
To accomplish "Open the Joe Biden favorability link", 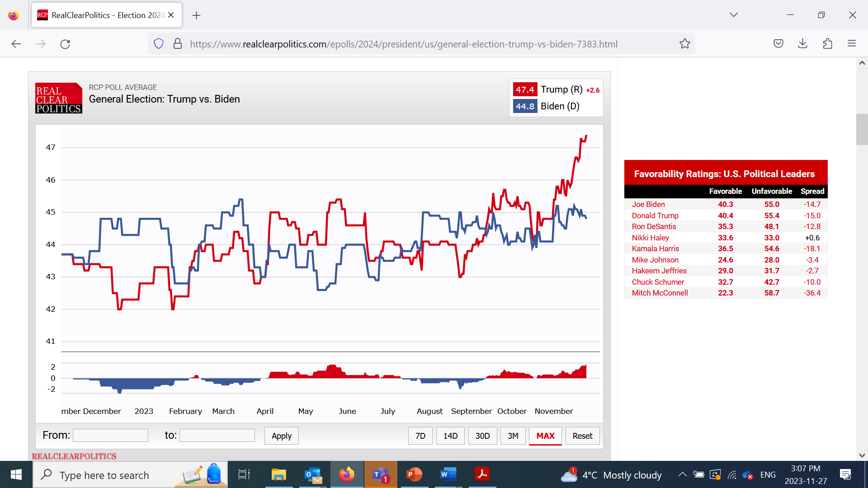I will tap(648, 204).
